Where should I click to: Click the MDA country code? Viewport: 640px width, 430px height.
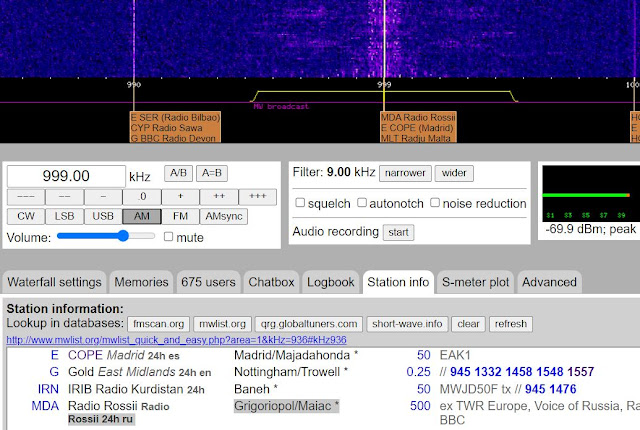click(45, 406)
